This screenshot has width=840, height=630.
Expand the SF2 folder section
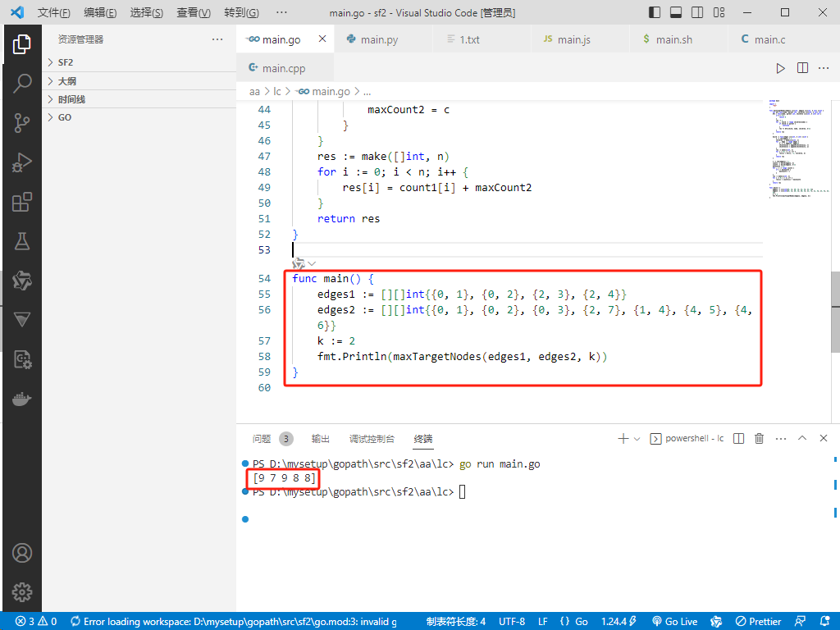tap(139, 62)
